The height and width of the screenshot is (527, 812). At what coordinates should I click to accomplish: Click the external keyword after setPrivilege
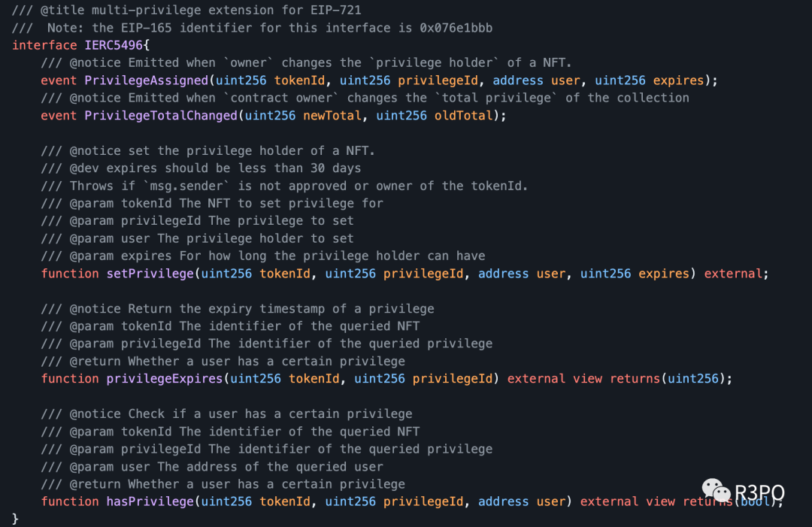point(733,274)
